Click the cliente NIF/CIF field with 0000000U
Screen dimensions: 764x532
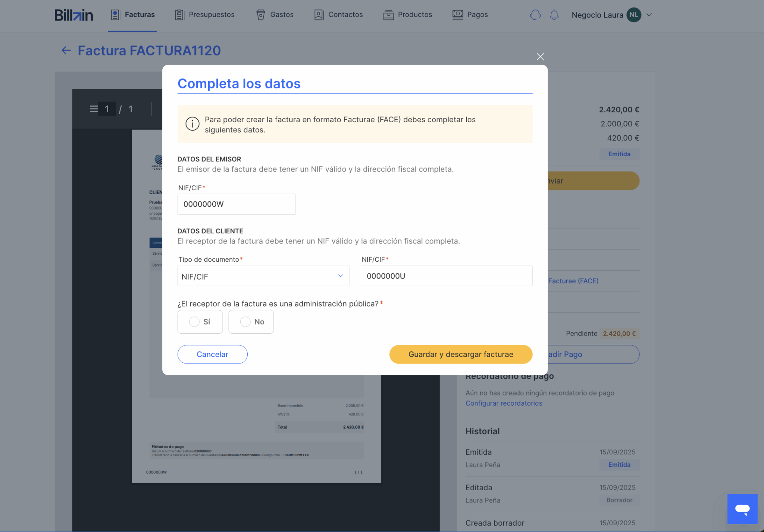click(446, 276)
